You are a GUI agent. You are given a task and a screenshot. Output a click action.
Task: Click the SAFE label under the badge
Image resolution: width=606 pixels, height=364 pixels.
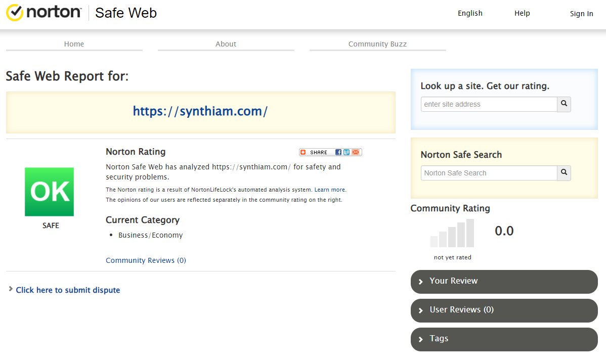(51, 225)
